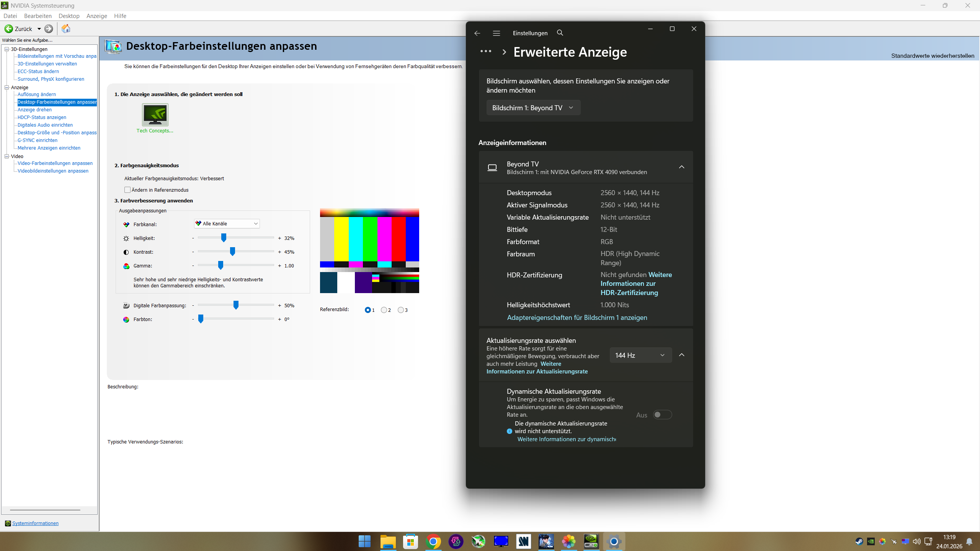The image size is (980, 551).
Task: Click the green Zurück back arrow icon
Action: click(x=9, y=29)
